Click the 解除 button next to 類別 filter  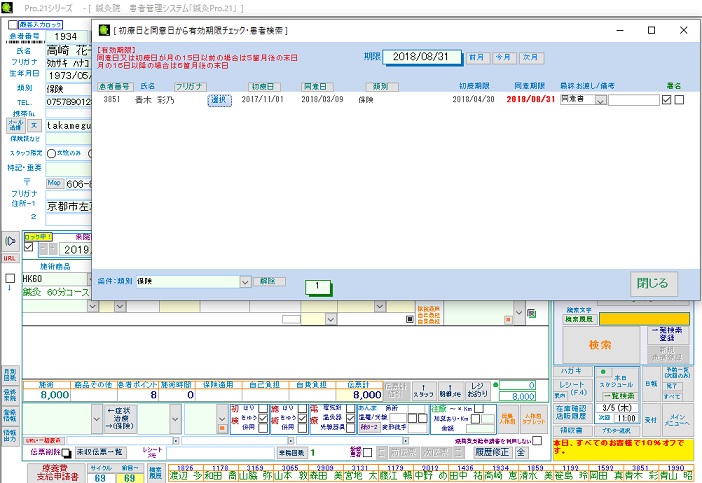click(269, 282)
